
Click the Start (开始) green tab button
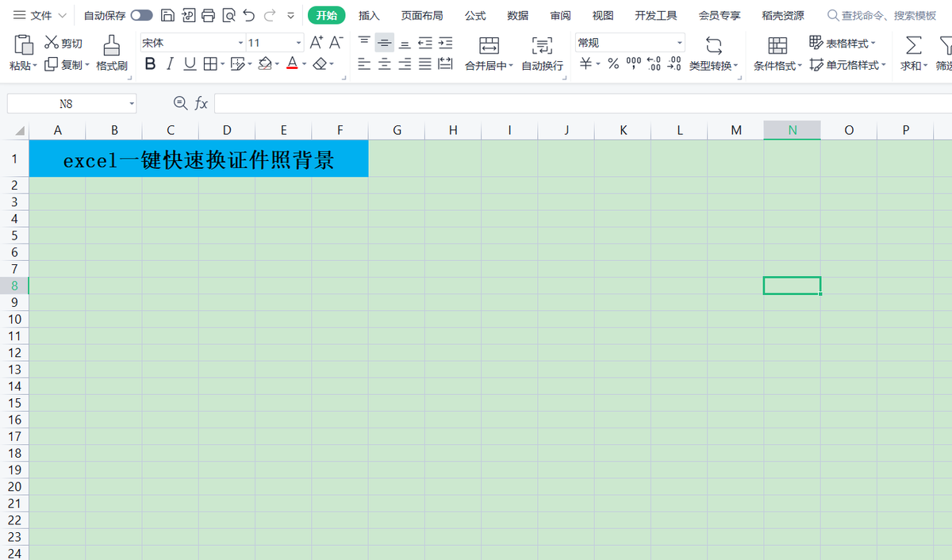[x=326, y=15]
